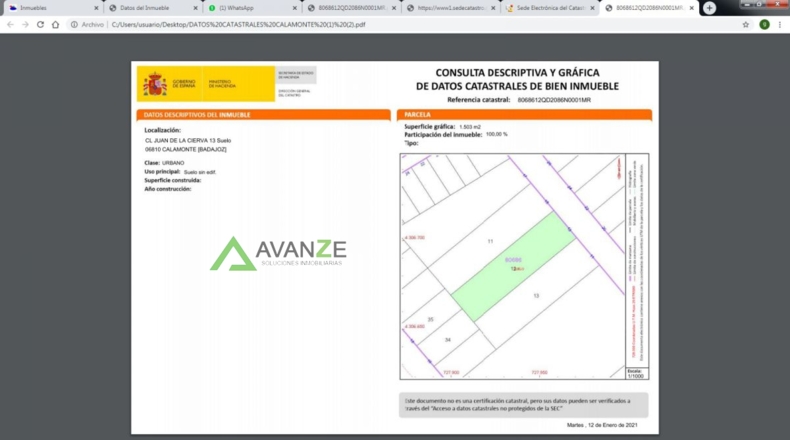
Task: Switch to the Datos del Inmueble tab
Action: tap(151, 8)
